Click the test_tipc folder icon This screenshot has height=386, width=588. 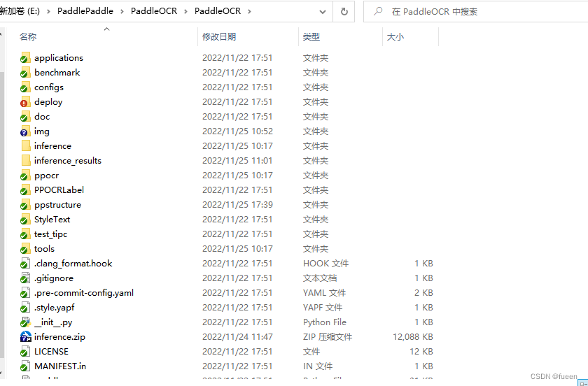[25, 234]
